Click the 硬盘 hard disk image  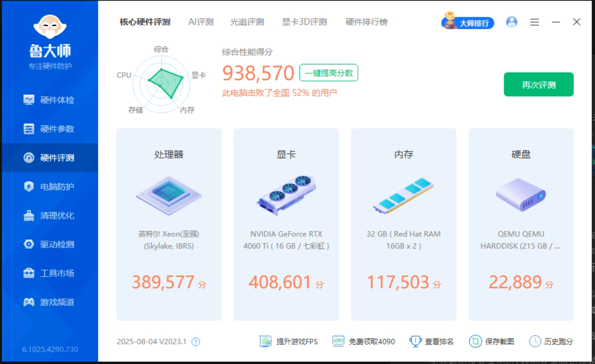point(521,195)
